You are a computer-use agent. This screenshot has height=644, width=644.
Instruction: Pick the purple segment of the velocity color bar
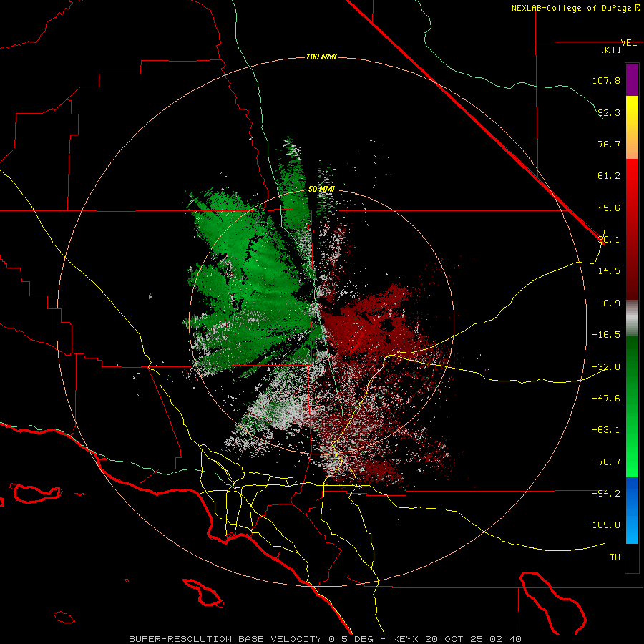[x=632, y=79]
